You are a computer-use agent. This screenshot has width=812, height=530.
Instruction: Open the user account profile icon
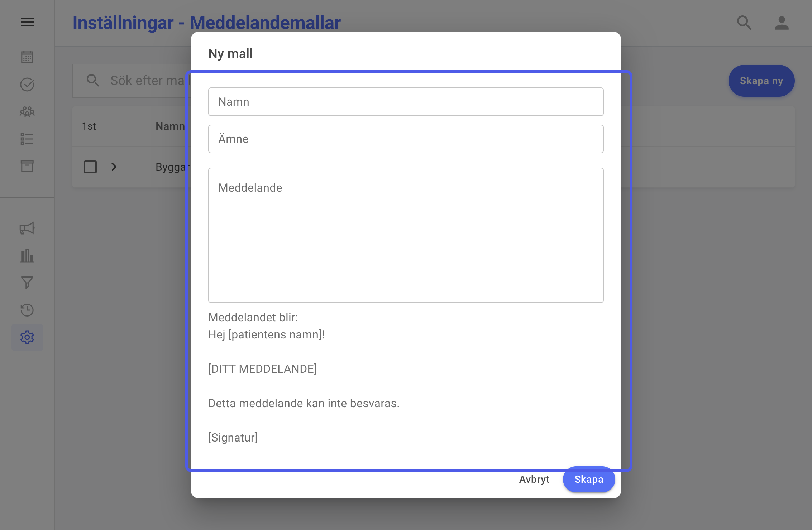782,23
